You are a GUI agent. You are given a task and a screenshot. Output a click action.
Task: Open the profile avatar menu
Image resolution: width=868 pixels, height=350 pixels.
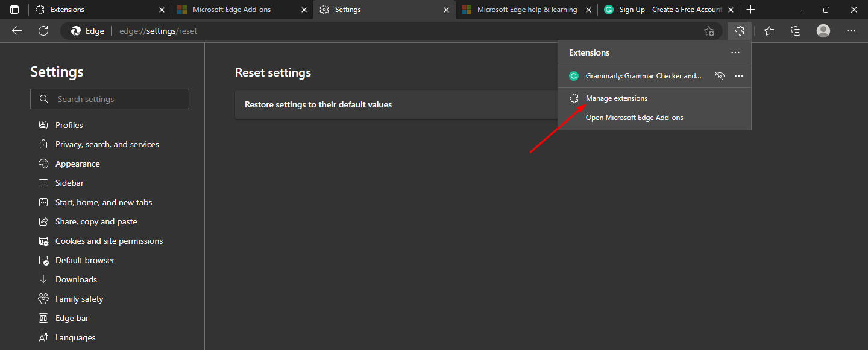[823, 31]
